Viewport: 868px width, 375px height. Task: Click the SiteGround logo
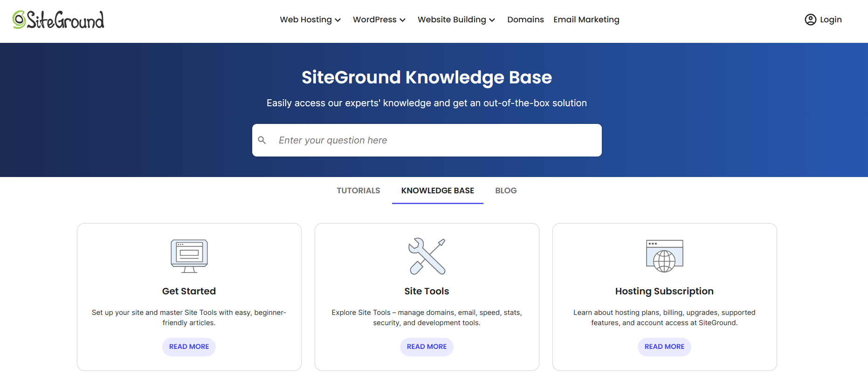click(58, 20)
